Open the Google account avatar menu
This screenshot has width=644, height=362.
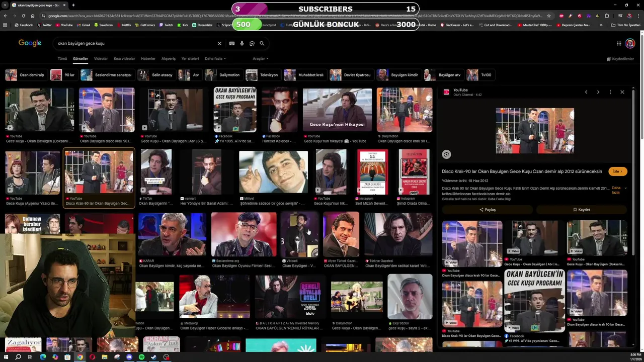630,44
